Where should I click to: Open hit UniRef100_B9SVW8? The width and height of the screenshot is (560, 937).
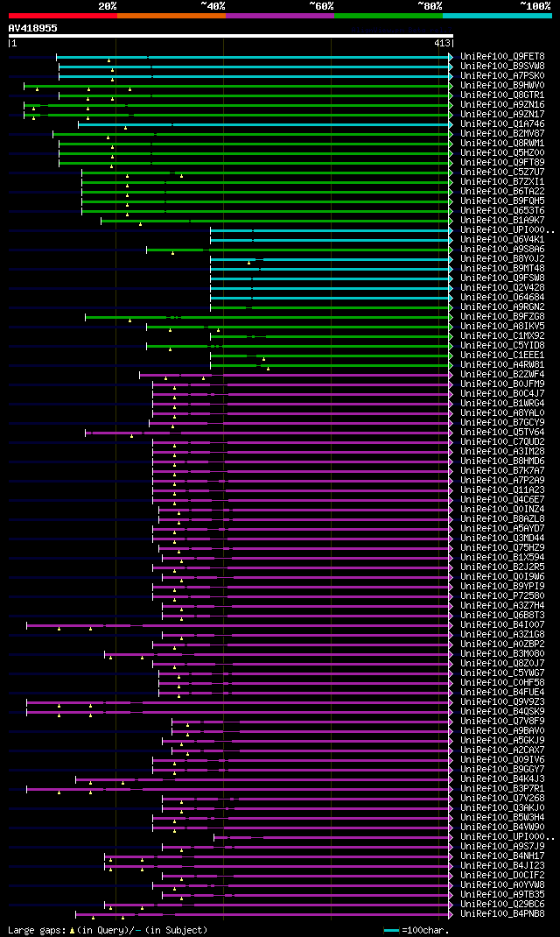pos(502,66)
